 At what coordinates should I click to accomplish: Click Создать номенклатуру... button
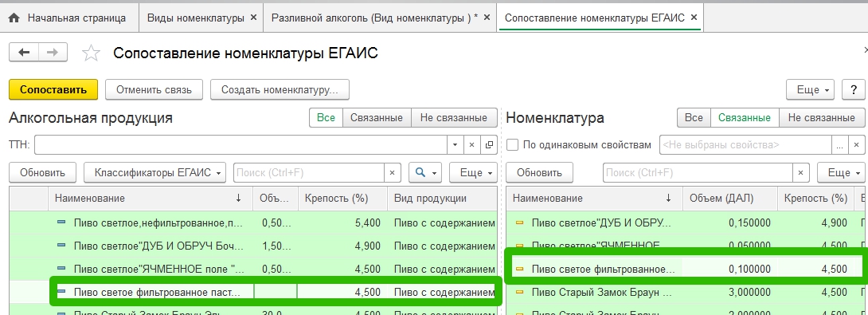click(280, 89)
